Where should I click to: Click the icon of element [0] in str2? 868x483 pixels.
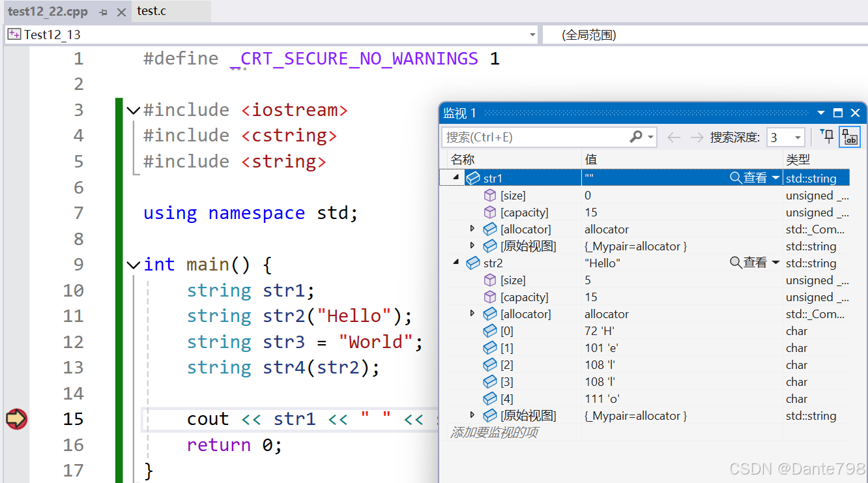point(490,330)
